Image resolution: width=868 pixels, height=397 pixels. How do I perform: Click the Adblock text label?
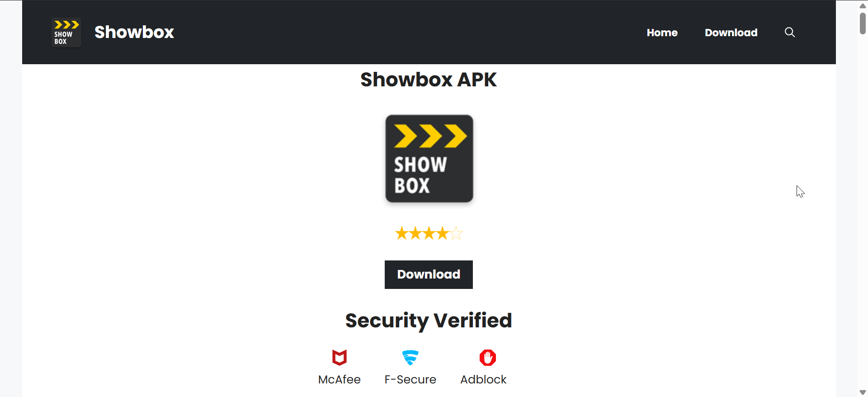point(483,379)
